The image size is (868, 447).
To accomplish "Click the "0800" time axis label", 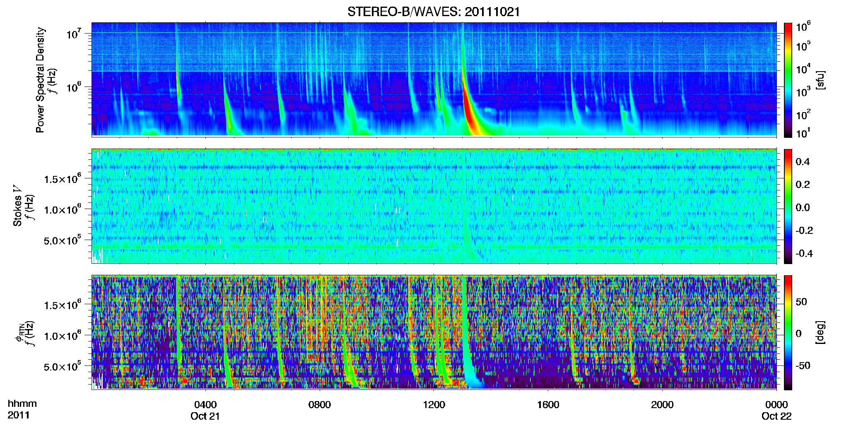I will (x=320, y=405).
